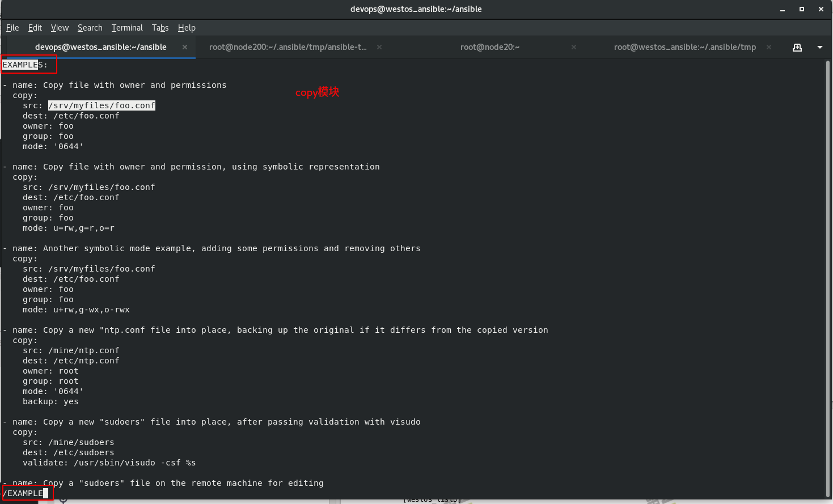The height and width of the screenshot is (504, 833).
Task: Click the window title devops@westos_ansible:~/ansible
Action: click(416, 9)
